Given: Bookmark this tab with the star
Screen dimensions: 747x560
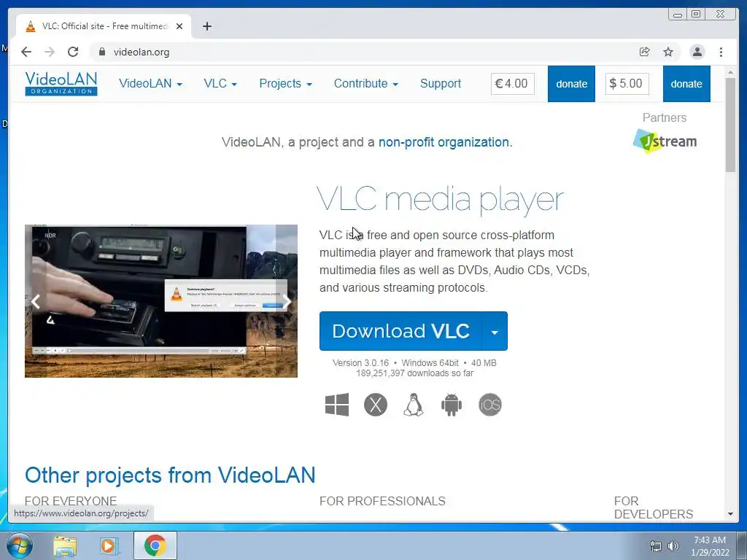Looking at the screenshot, I should coord(668,52).
